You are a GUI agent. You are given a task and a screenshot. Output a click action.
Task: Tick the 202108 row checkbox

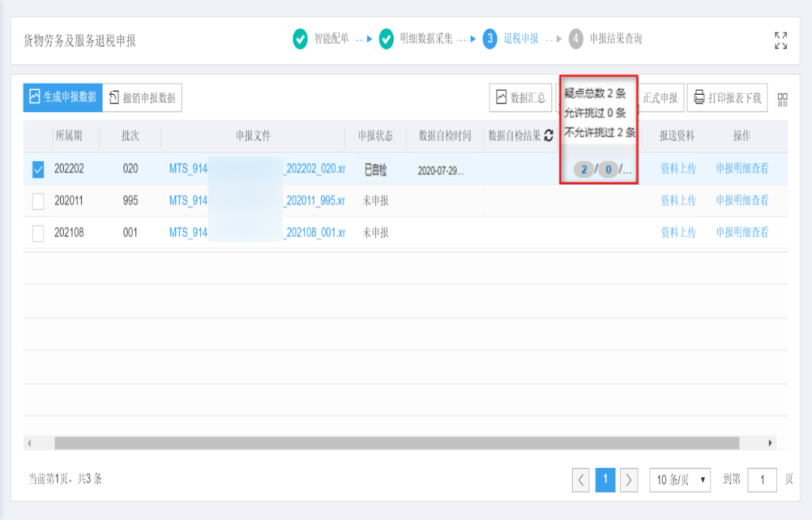point(38,233)
